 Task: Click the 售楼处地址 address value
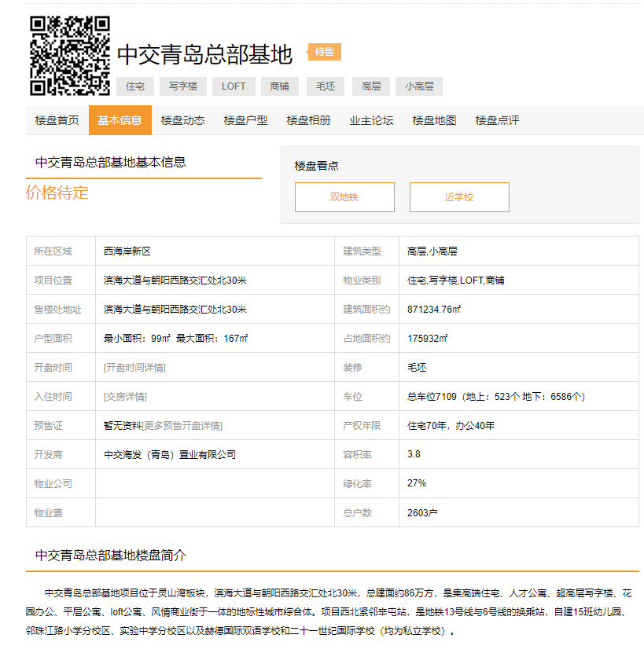[175, 309]
